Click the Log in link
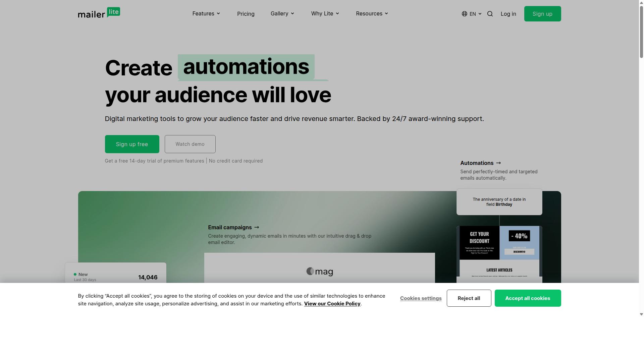The height and width of the screenshot is (362, 644). (508, 14)
